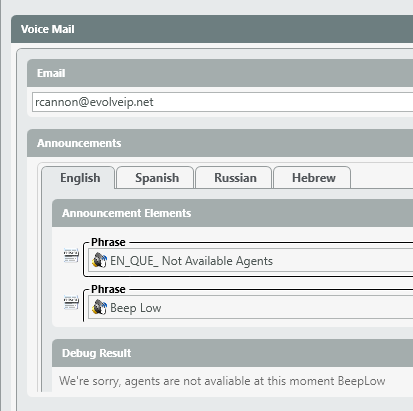The height and width of the screenshot is (411, 413).
Task: Switch to the Spanish announcements tab
Action: [157, 178]
